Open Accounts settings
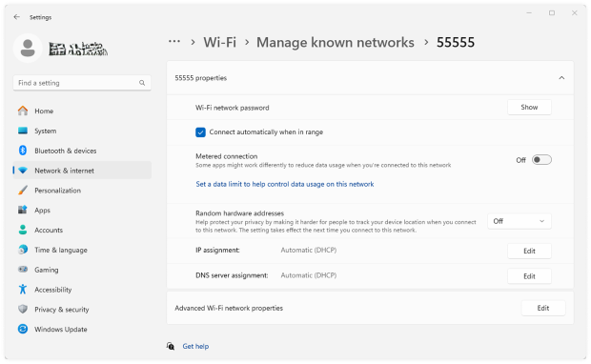 pyautogui.click(x=82, y=230)
